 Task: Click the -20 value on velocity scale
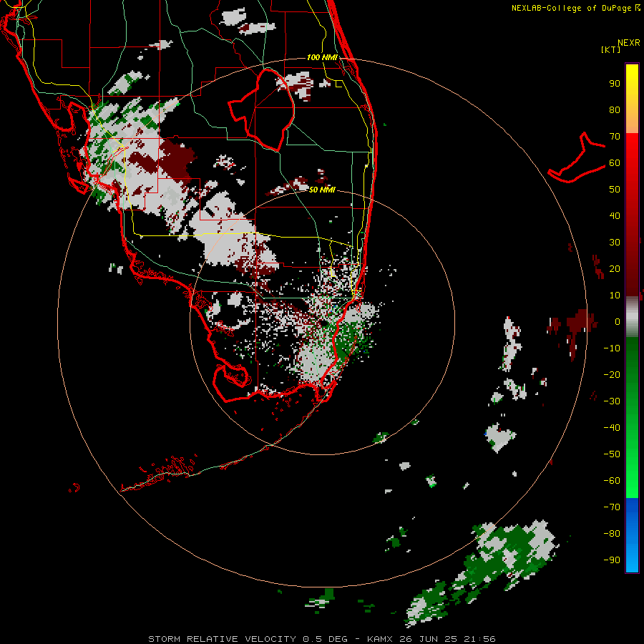pos(612,375)
